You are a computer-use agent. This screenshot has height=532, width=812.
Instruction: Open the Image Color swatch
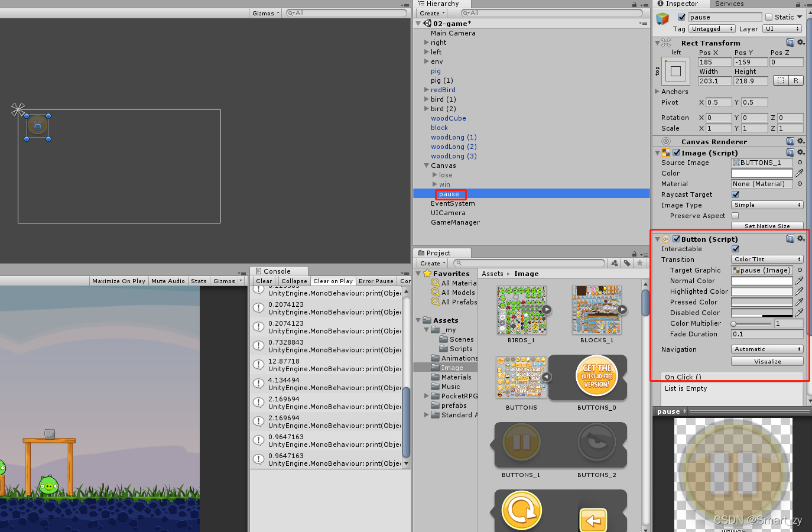pyautogui.click(x=762, y=173)
